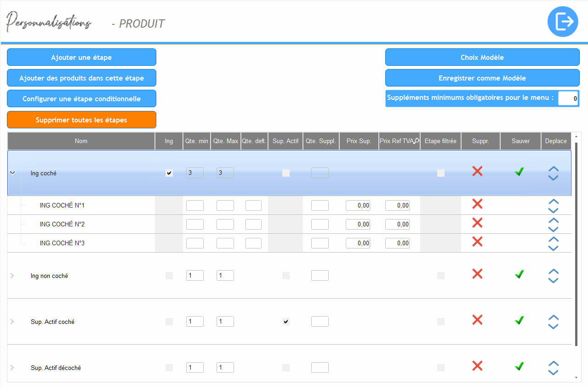The height and width of the screenshot is (387, 588).
Task: Save the Sup. Actif coché step
Action: pos(519,320)
